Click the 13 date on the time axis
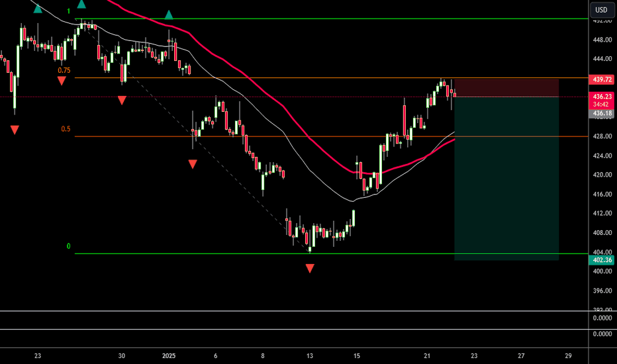 [310, 356]
